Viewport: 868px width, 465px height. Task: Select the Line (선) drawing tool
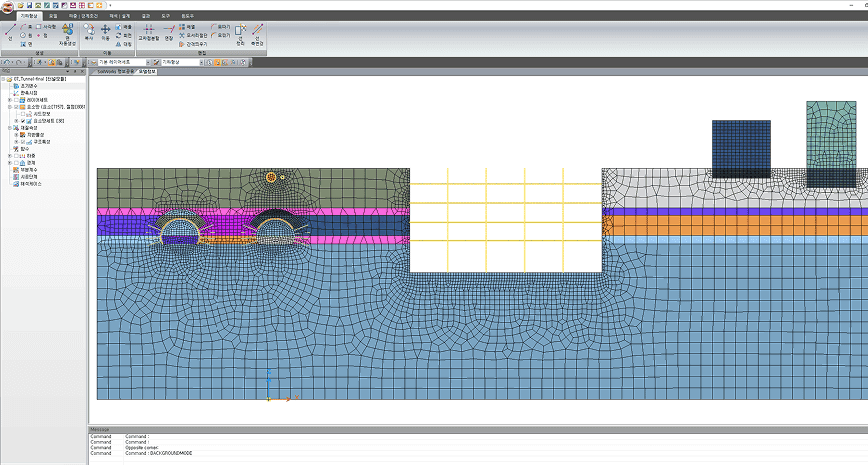(x=10, y=33)
